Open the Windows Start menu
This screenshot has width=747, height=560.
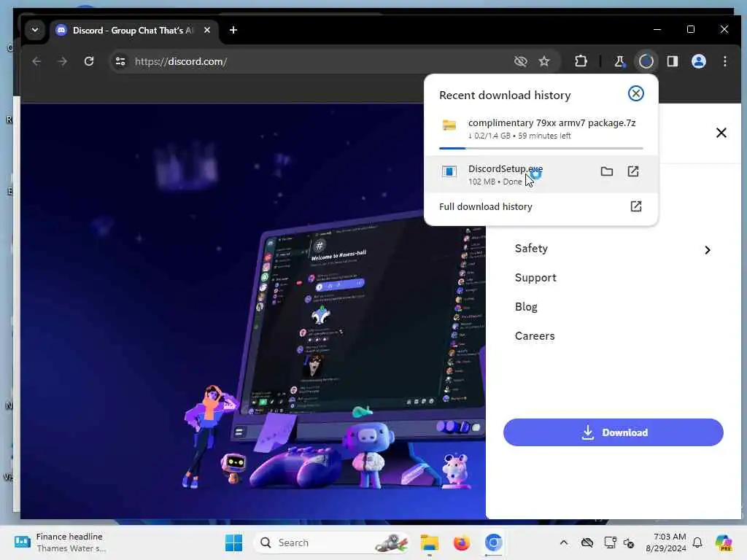coord(233,542)
